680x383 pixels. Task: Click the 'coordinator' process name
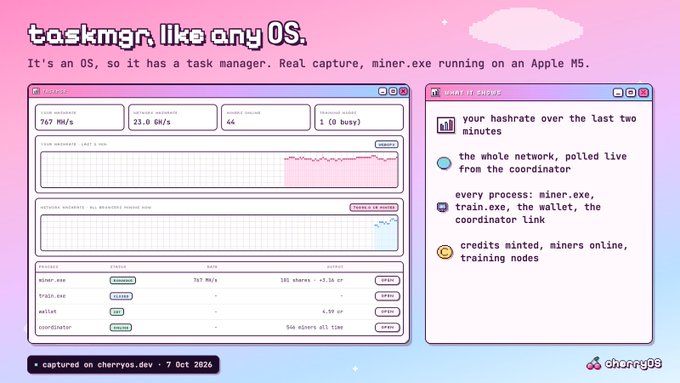point(55,327)
